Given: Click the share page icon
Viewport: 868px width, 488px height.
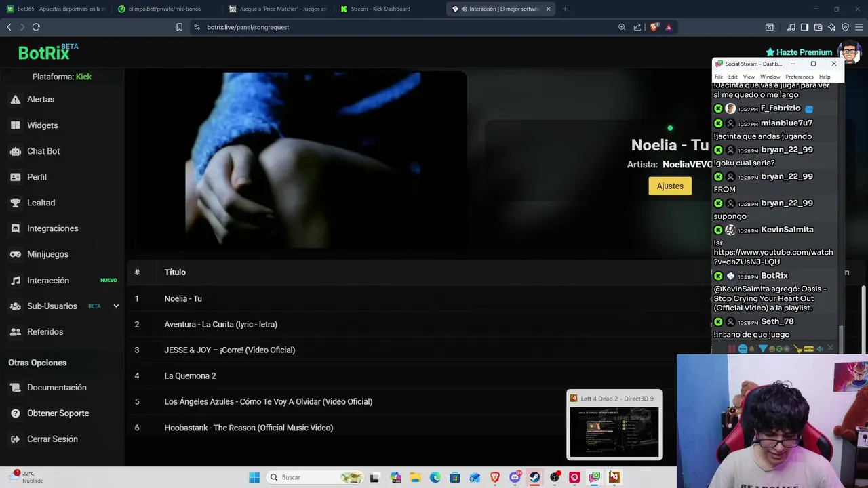Looking at the screenshot, I should [637, 27].
